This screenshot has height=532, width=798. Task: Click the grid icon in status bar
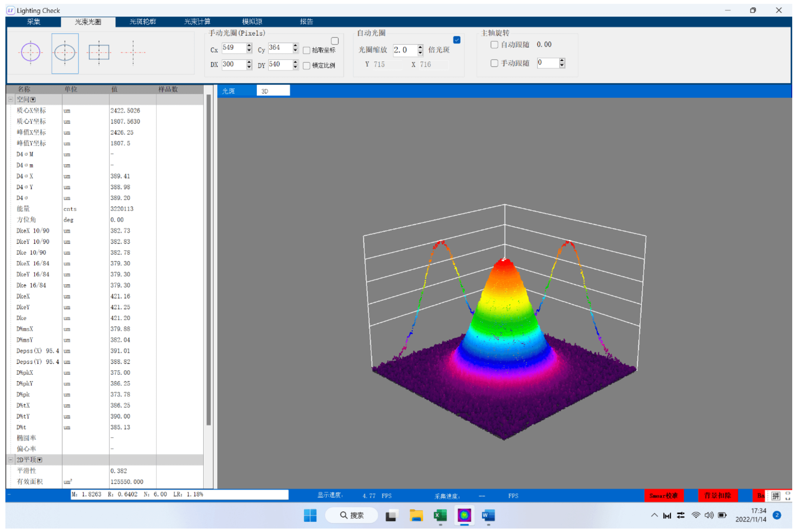pyautogui.click(x=775, y=495)
